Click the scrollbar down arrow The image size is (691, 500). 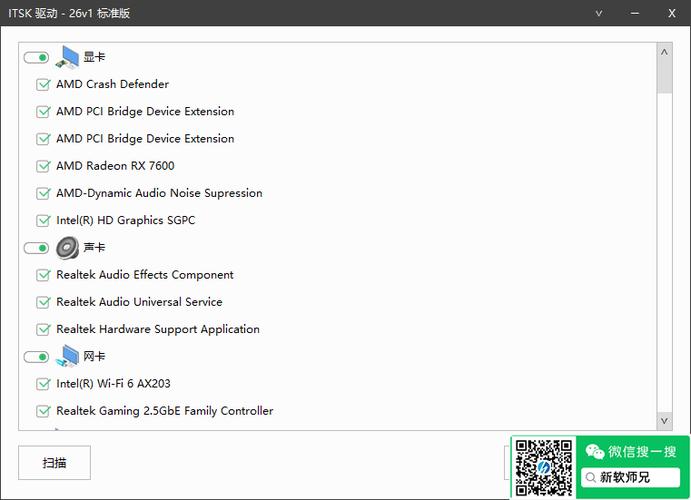pyautogui.click(x=664, y=421)
